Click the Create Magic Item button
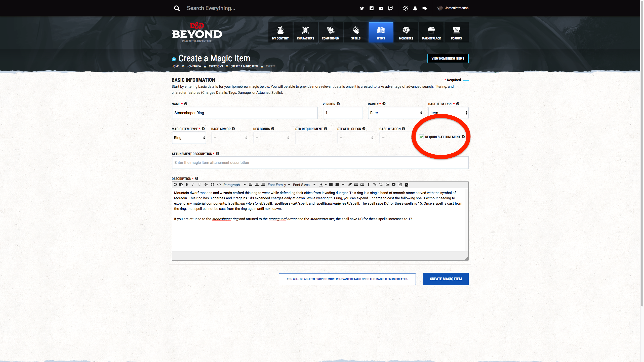 click(446, 279)
